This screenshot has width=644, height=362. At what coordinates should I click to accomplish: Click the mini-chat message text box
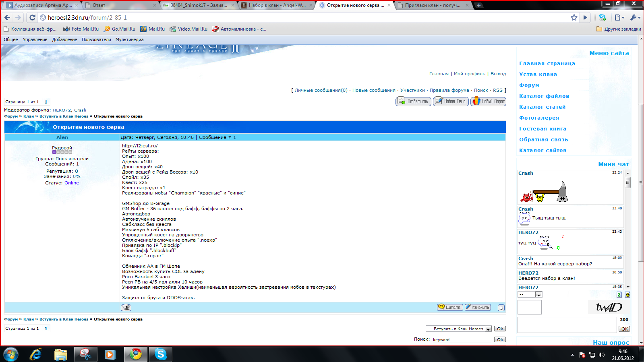567,325
